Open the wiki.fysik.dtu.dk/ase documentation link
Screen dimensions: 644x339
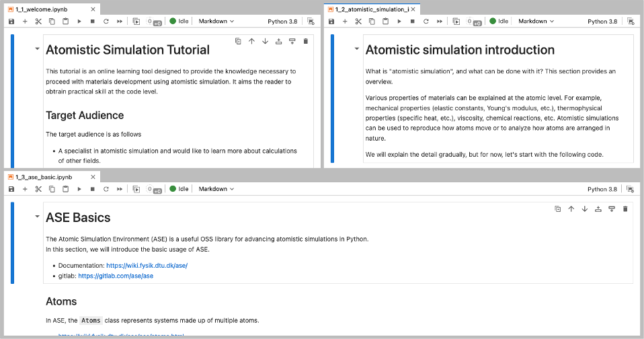tap(147, 266)
